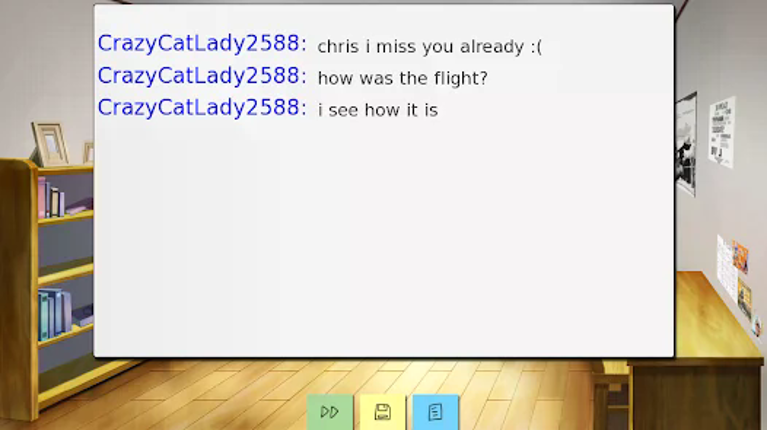The width and height of the screenshot is (767, 430).
Task: Click the white paper notice on wall
Action: (x=722, y=132)
